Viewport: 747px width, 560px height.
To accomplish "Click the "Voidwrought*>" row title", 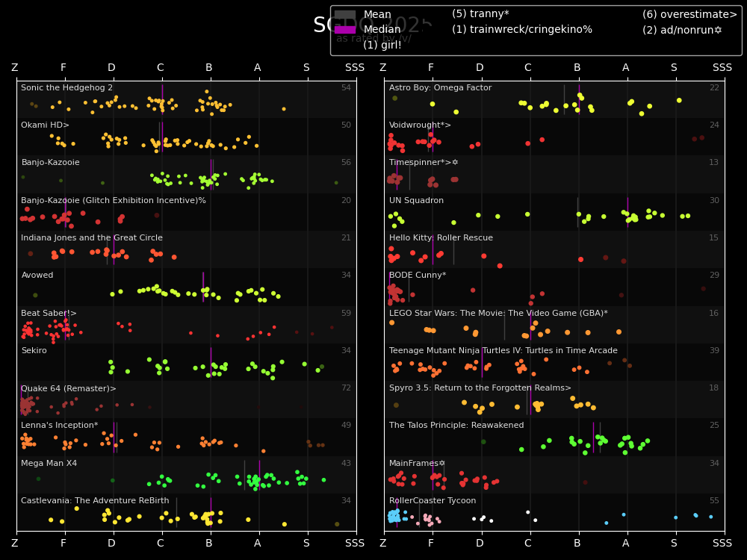I will (420, 125).
